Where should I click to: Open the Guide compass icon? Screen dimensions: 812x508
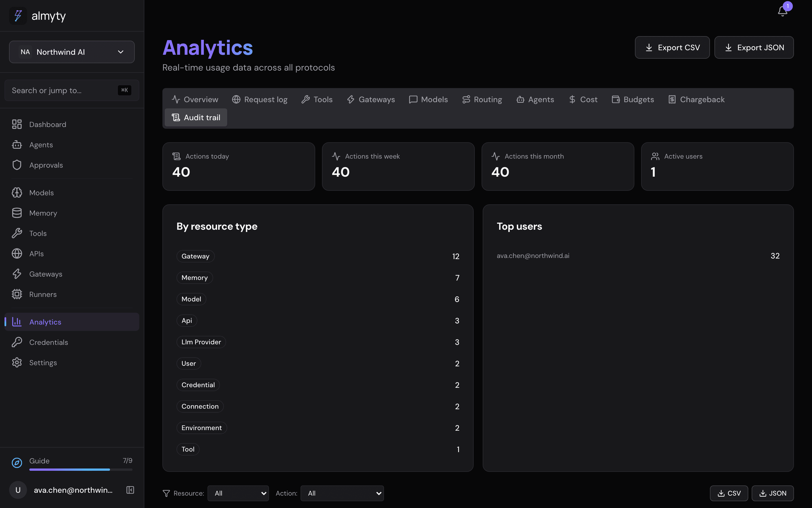[x=17, y=463]
